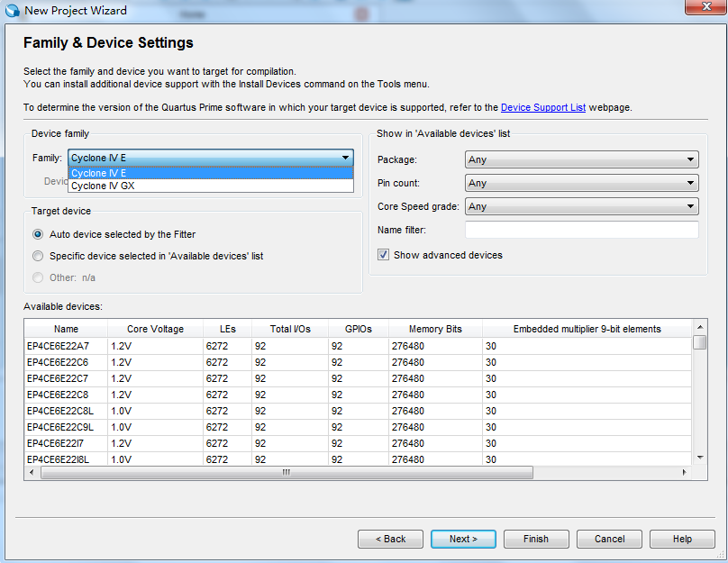Click the Cancel button
The image size is (728, 563).
610,539
